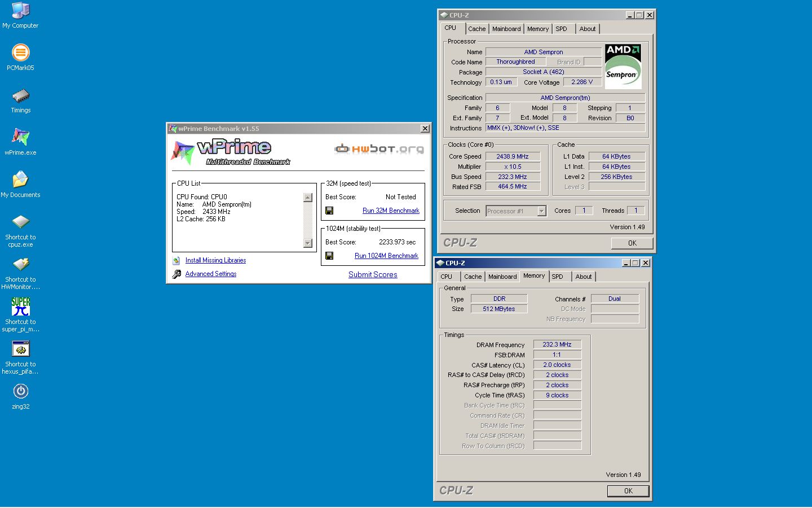The height and width of the screenshot is (508, 812).
Task: Open the Advanced Settings link
Action: (x=211, y=274)
